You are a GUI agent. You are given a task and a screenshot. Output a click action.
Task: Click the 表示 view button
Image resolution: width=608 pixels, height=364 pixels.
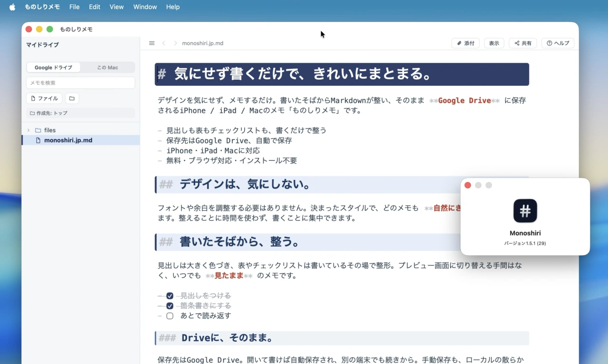click(494, 43)
